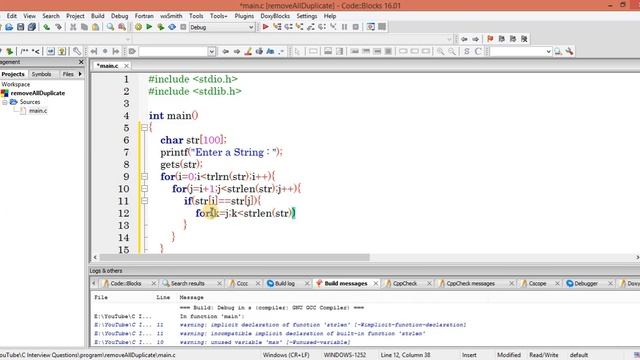Open the Debugging windows icon
The image size is (640, 360).
click(371, 27)
